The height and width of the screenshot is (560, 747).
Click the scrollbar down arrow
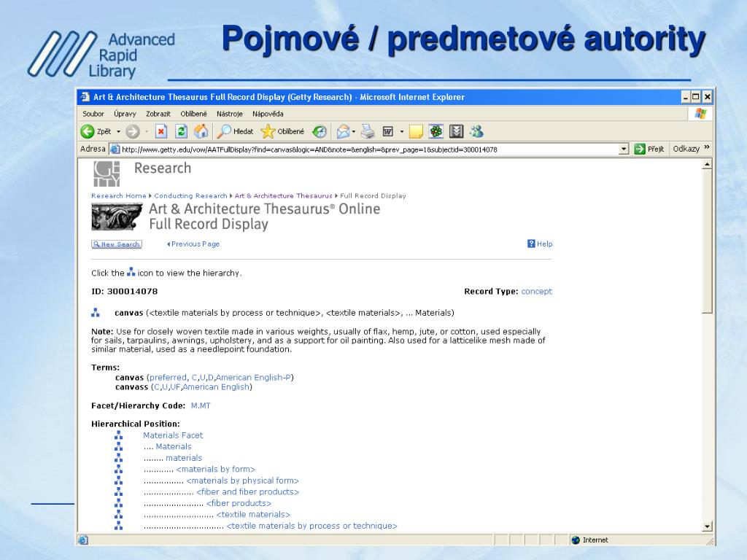[707, 526]
